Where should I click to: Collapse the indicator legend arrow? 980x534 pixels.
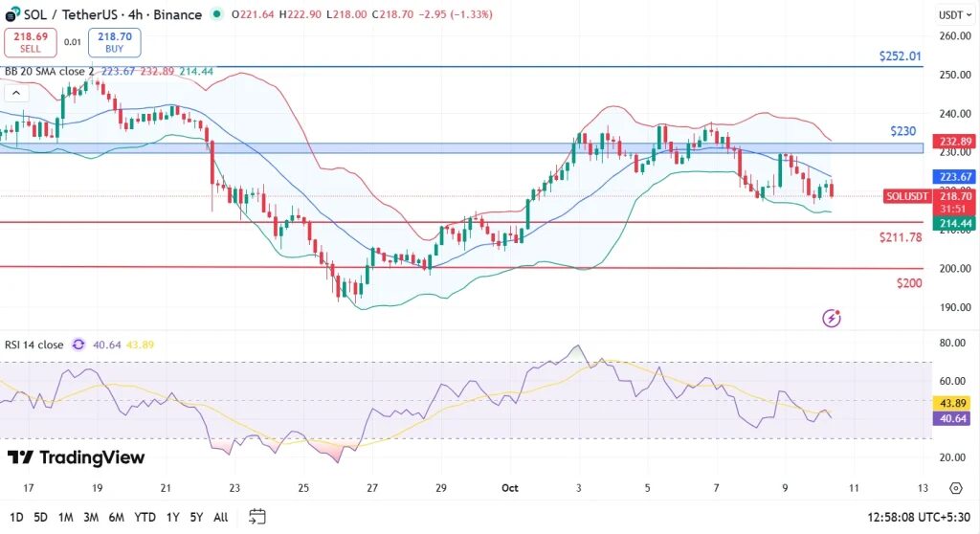tap(15, 94)
